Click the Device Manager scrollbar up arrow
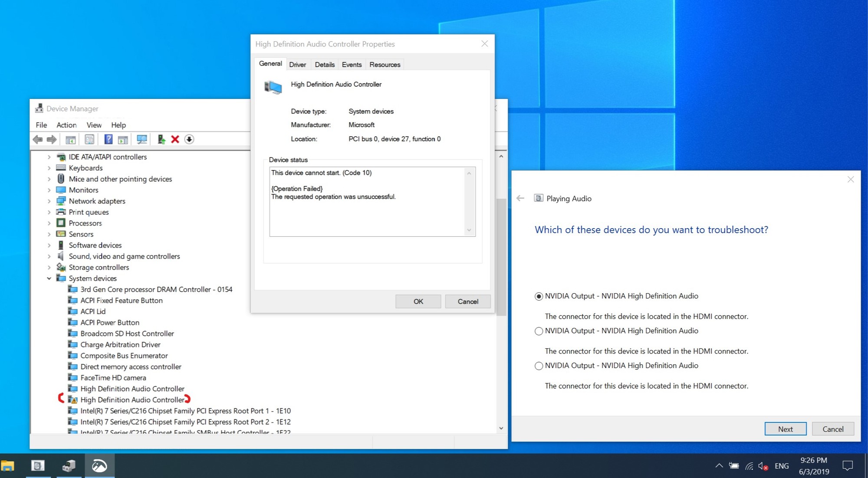The height and width of the screenshot is (478, 868). (x=501, y=156)
